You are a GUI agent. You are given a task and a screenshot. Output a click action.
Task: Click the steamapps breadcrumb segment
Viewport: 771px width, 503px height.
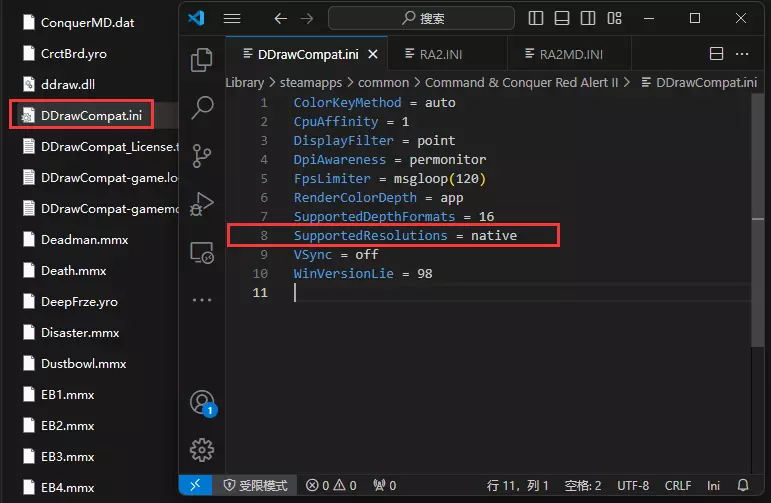311,83
